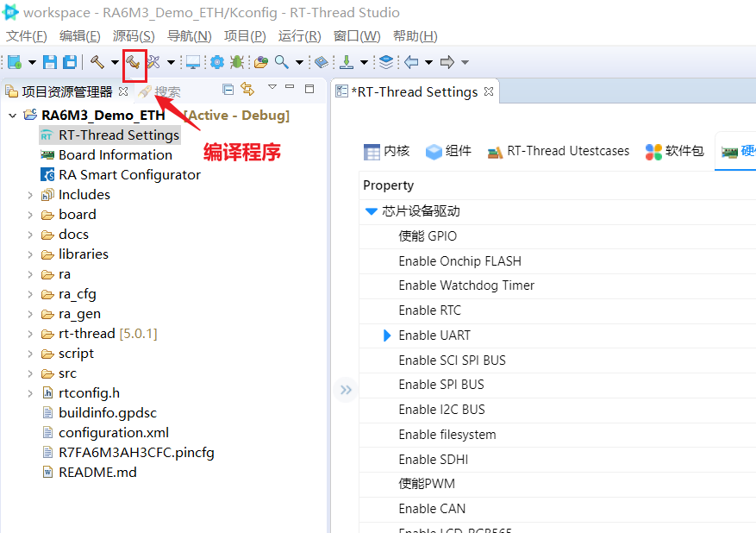
Task: Click the double chevron panel expand button
Action: point(346,390)
